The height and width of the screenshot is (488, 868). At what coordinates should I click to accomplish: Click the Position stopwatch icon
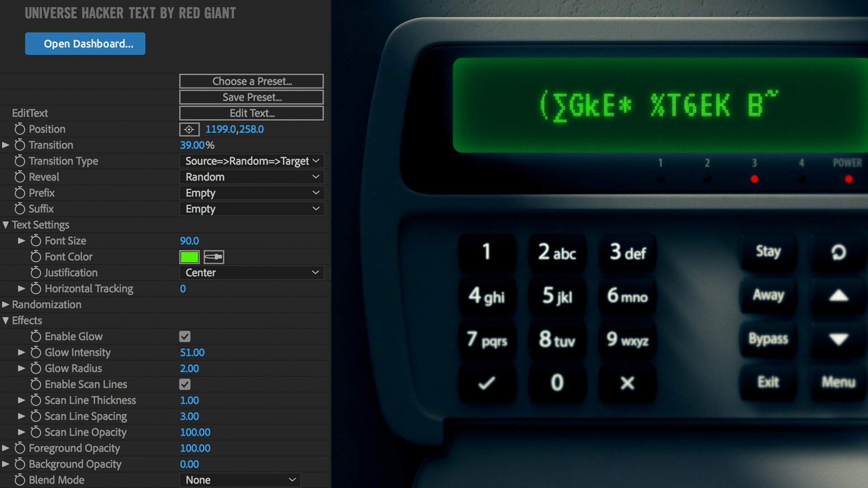pos(19,129)
